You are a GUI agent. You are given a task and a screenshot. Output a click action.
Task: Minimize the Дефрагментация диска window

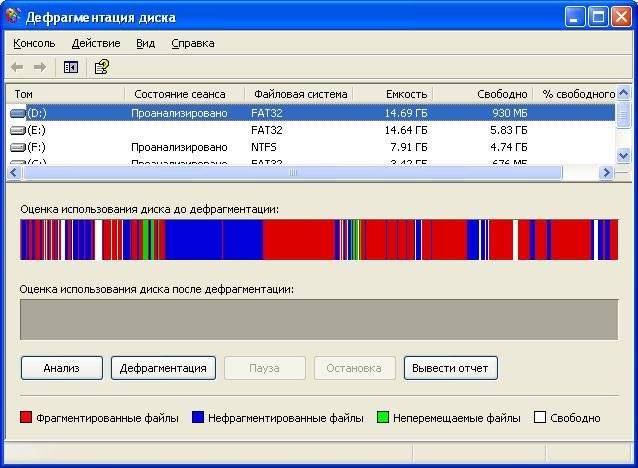(x=574, y=17)
